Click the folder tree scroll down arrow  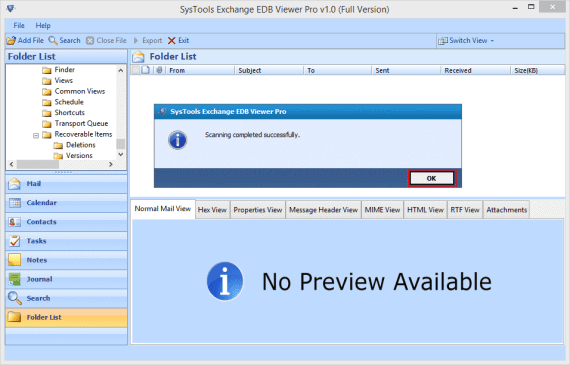[x=121, y=155]
